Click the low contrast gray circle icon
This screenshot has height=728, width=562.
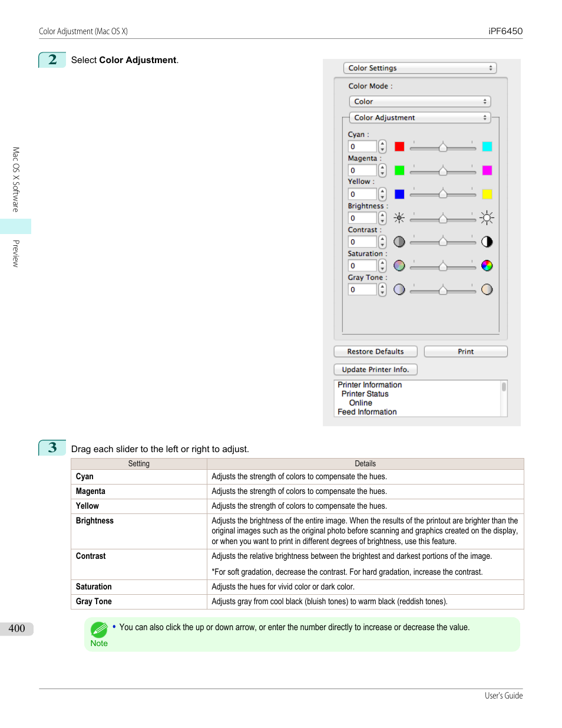[x=399, y=242]
